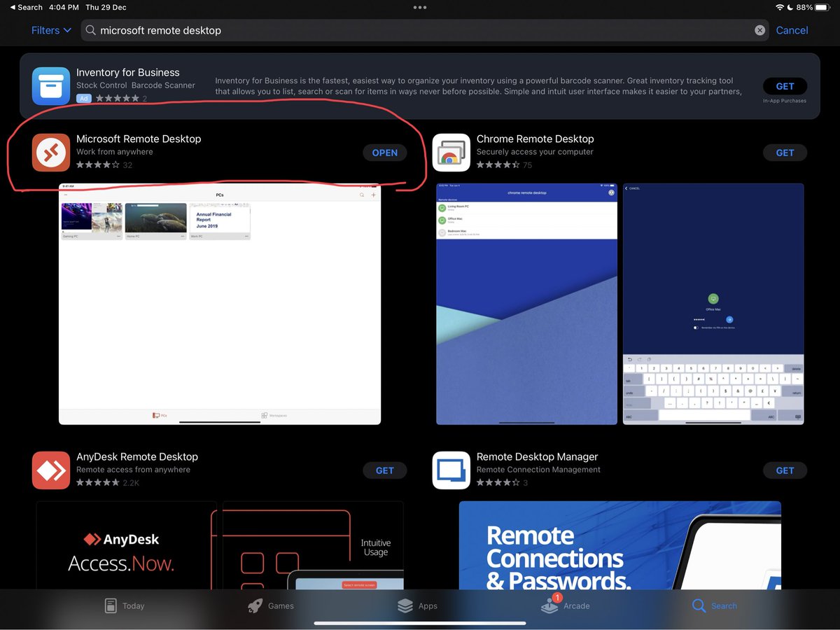
Task: Tap the Remote Desktop Manager title
Action: [538, 456]
